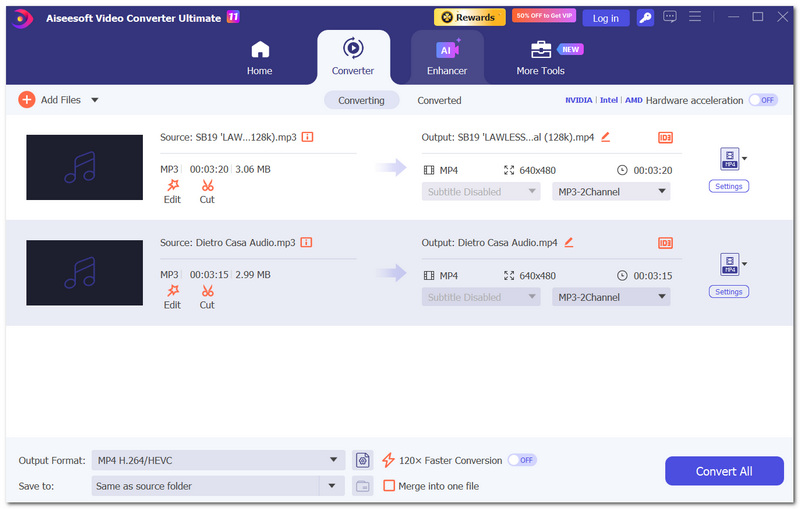
Task: Click the Log in button
Action: click(x=606, y=18)
